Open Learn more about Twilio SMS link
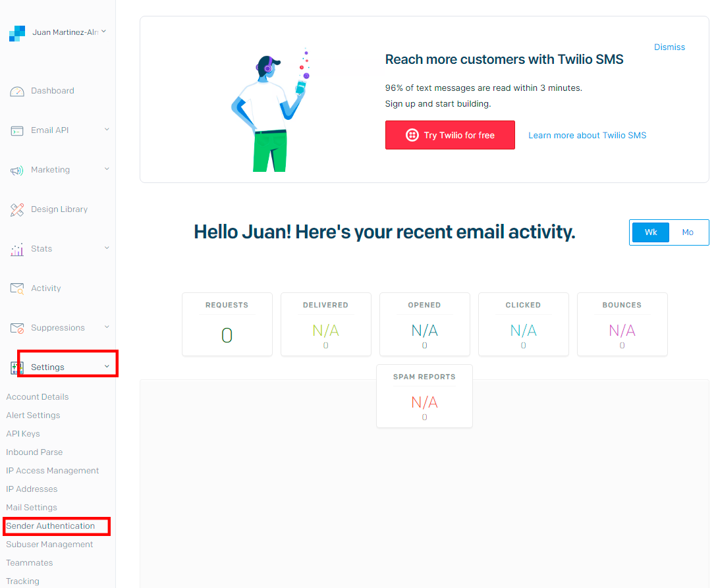716x588 pixels. coord(587,136)
